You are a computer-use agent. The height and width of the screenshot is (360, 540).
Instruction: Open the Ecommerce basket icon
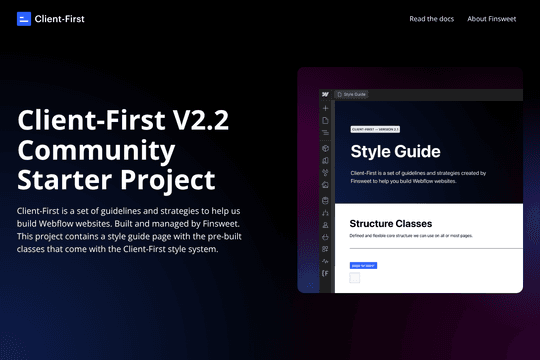325,237
